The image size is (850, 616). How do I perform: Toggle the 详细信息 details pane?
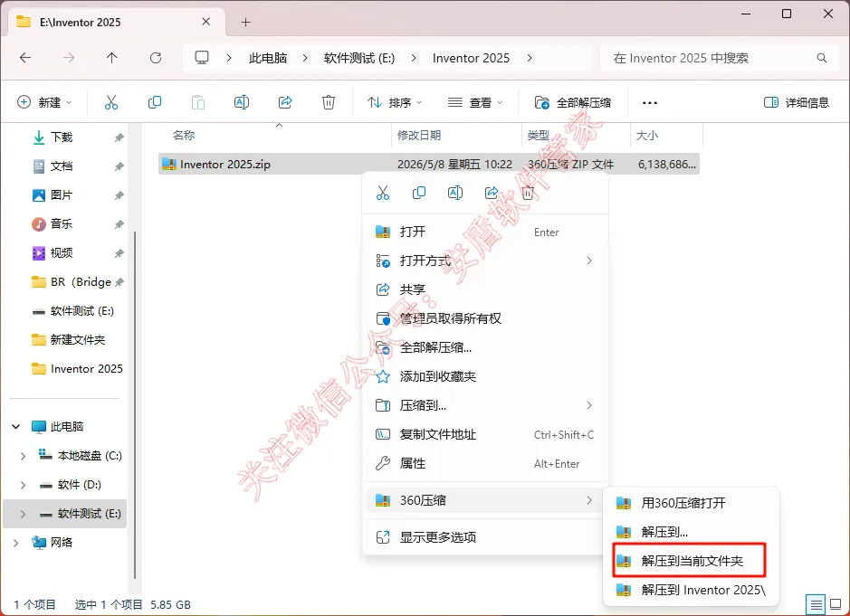pos(797,102)
